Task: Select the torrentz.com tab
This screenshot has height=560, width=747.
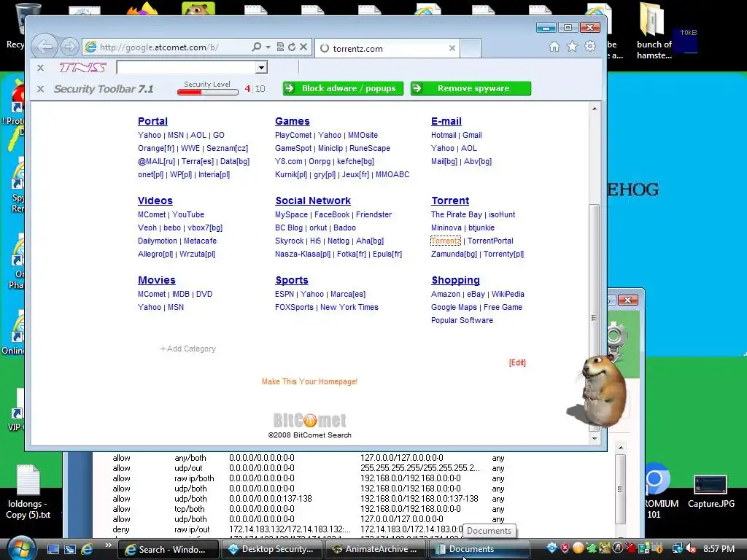Action: click(x=387, y=48)
